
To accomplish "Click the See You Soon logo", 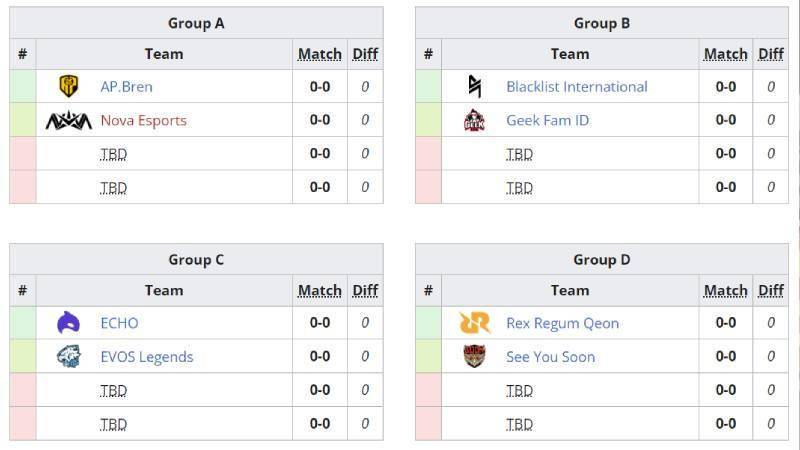I will coord(474,356).
